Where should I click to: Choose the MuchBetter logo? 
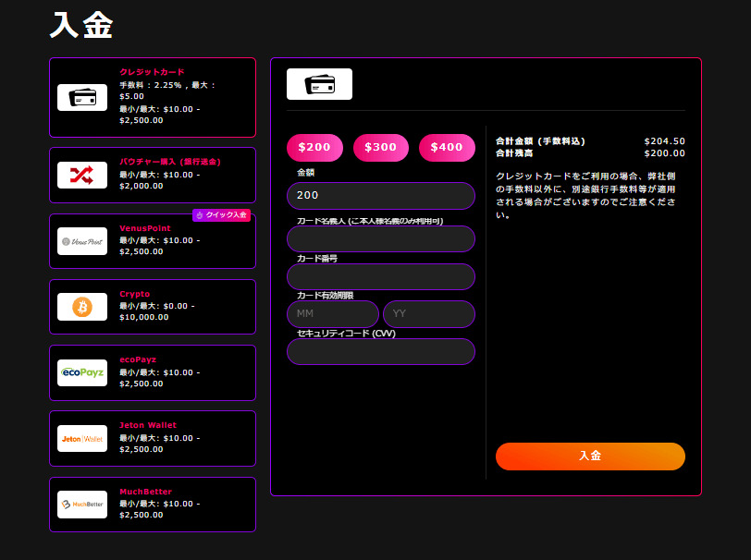pyautogui.click(x=82, y=505)
